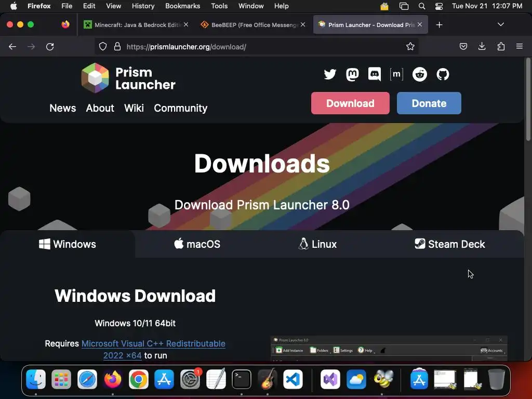
Task: Open the Firefox extensions icon
Action: (x=501, y=46)
